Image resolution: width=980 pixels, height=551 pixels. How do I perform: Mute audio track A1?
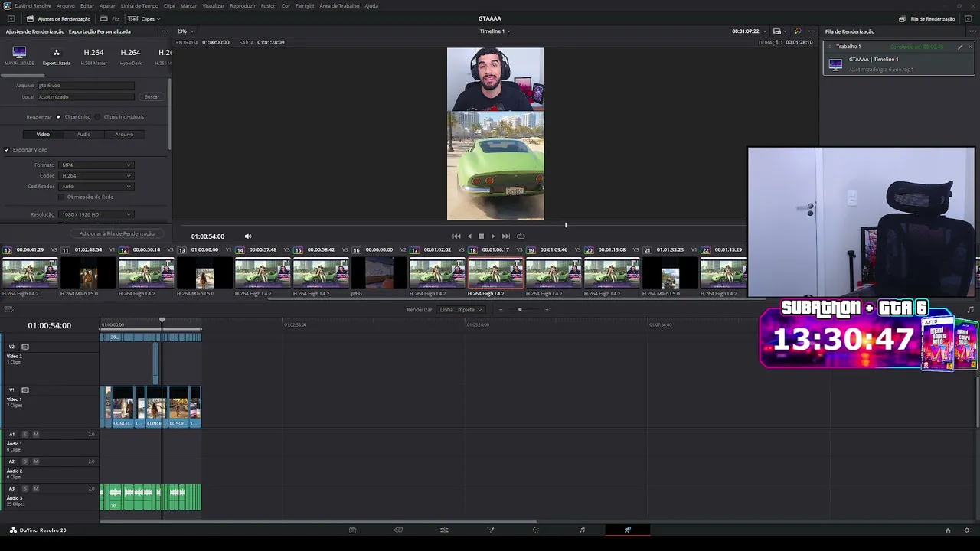coord(36,435)
